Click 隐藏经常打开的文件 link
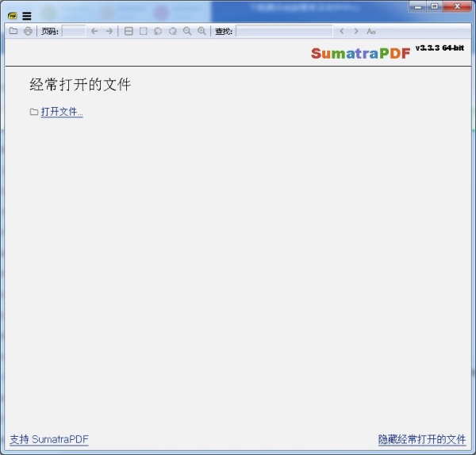Screen dimensions: 476x455 [x=422, y=439]
